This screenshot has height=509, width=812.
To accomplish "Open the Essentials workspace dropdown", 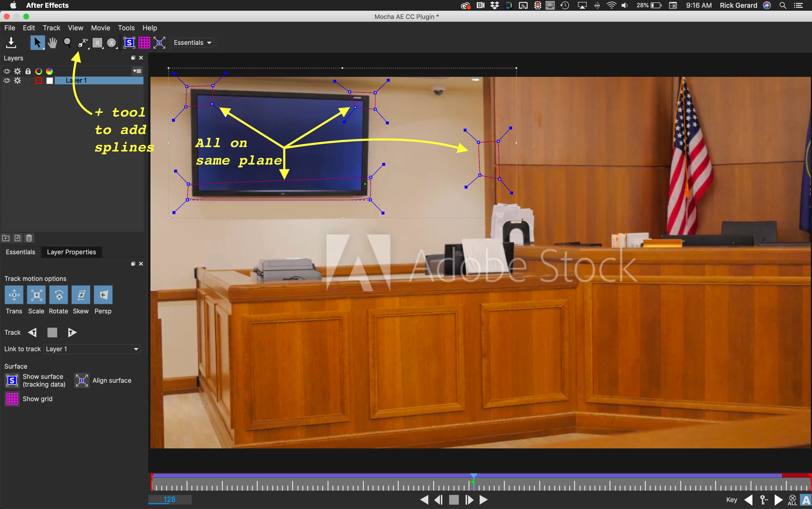I will (192, 43).
